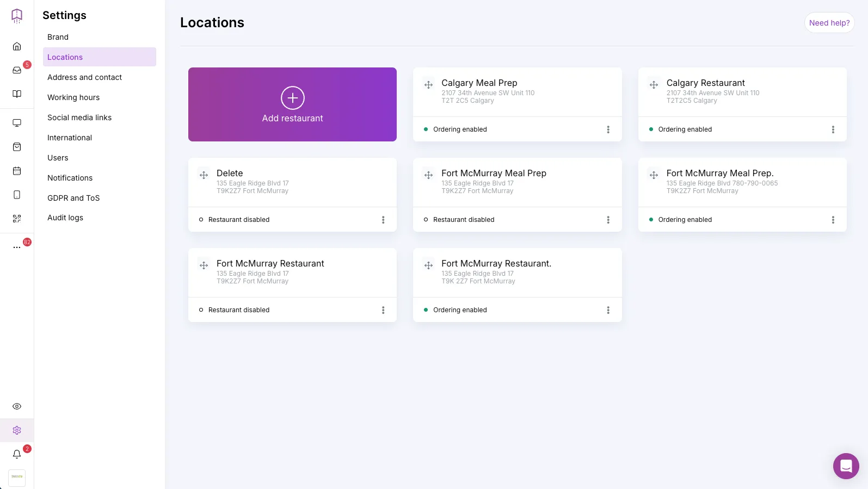Screen dimensions: 868x489
Task: Open Brand settings
Action: [100, 37]
